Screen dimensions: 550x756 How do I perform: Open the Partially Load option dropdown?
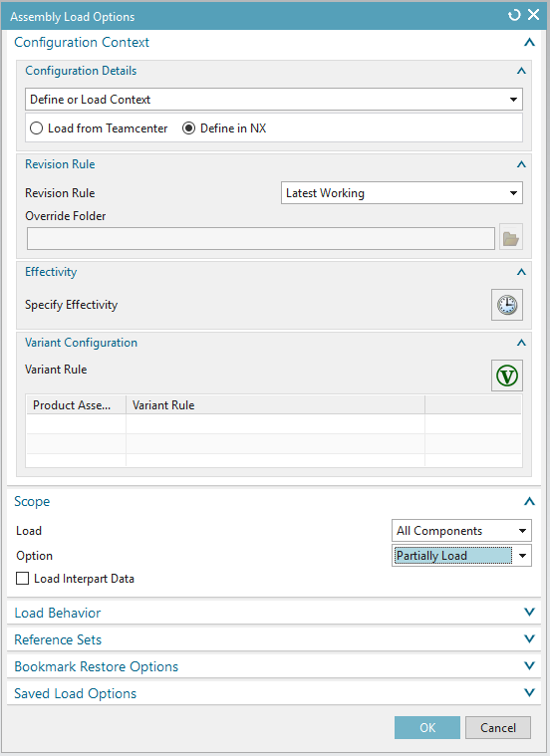[461, 556]
